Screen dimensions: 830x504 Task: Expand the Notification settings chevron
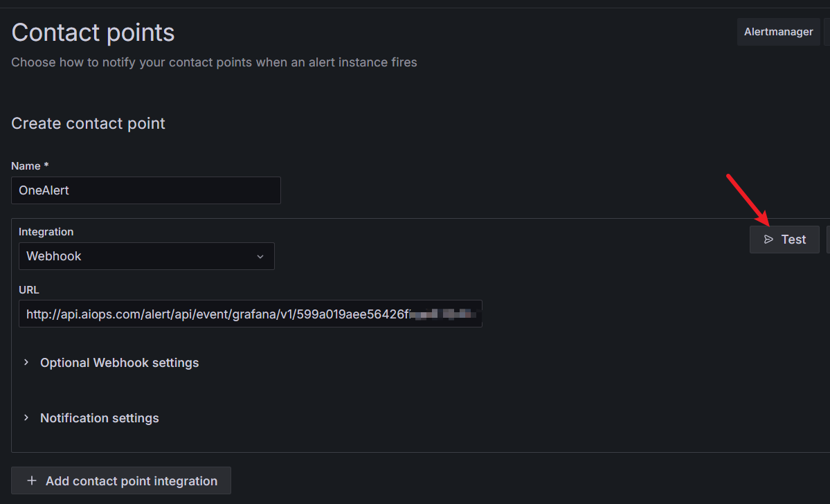pos(26,418)
